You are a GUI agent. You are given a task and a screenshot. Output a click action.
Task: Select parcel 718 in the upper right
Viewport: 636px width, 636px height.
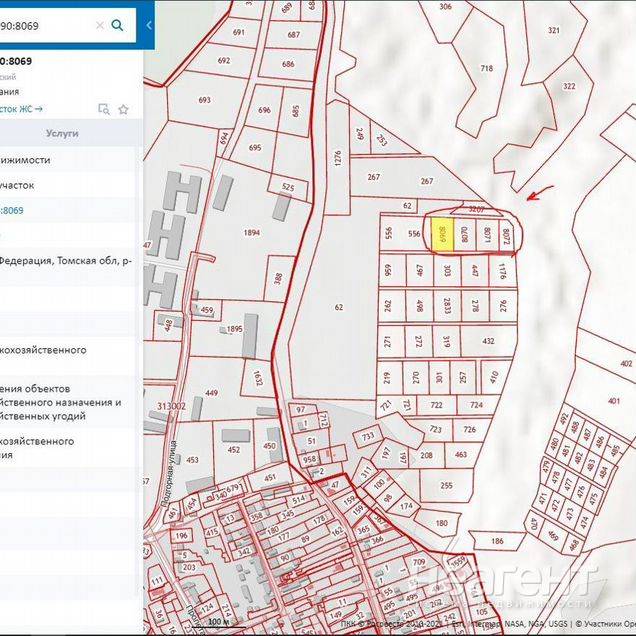(x=486, y=69)
